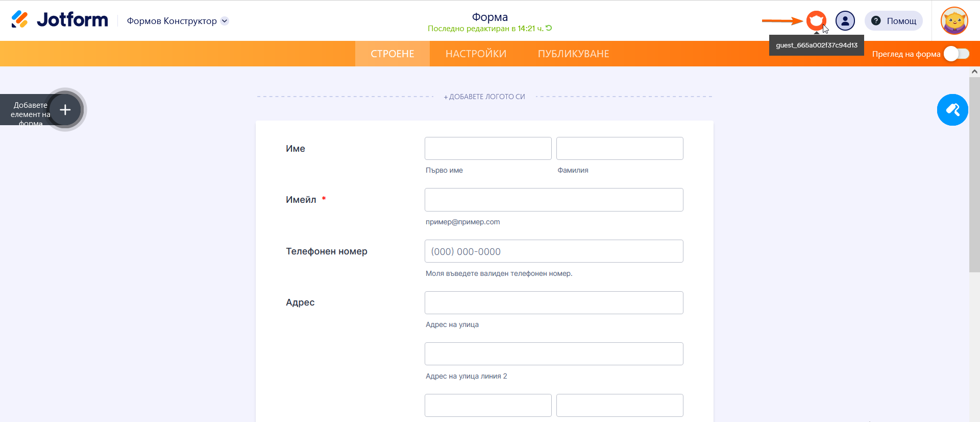Click the Форма title to rename
The width and height of the screenshot is (980, 422).
(x=489, y=17)
